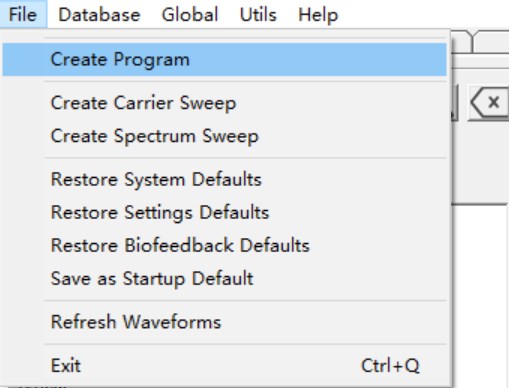509x388 pixels.
Task: Open the Utils menu
Action: point(258,14)
